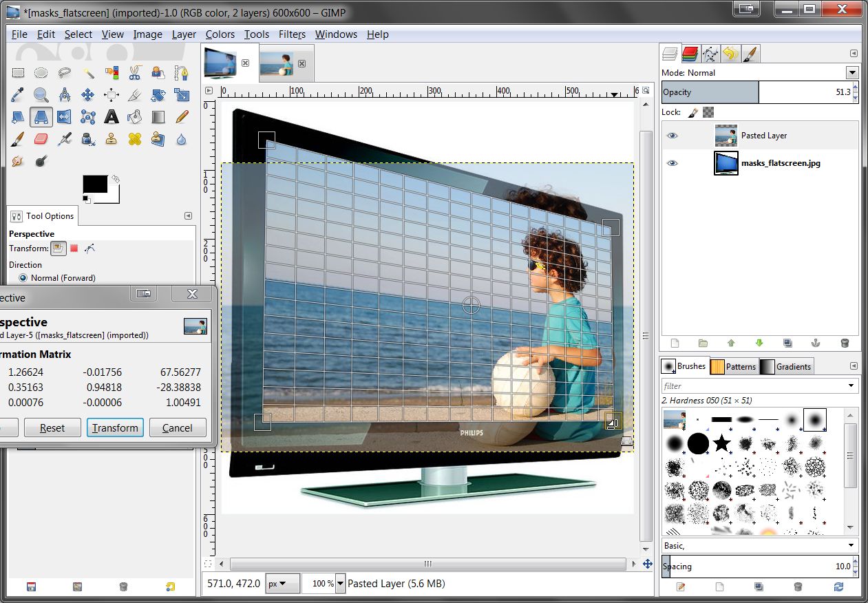This screenshot has width=868, height=603.
Task: Set Transform to affect path
Action: 89,248
